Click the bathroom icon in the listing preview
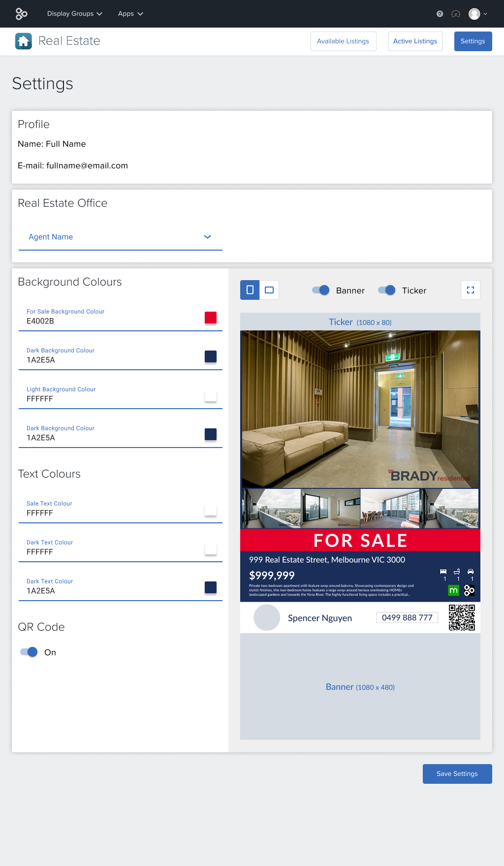This screenshot has width=504, height=866. (457, 572)
